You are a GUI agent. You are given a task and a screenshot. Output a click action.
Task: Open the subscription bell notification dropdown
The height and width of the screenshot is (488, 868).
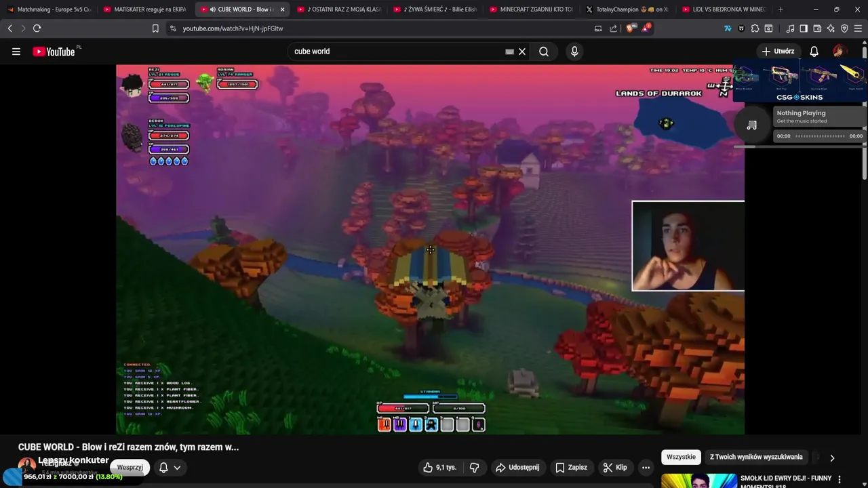pyautogui.click(x=170, y=468)
